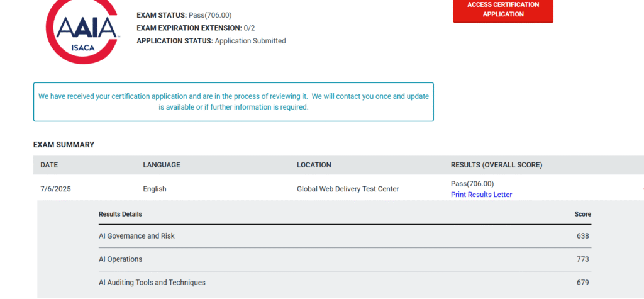The height and width of the screenshot is (299, 644).
Task: Click the RESULTS (OVERALL SCORE) column header
Action: click(496, 165)
